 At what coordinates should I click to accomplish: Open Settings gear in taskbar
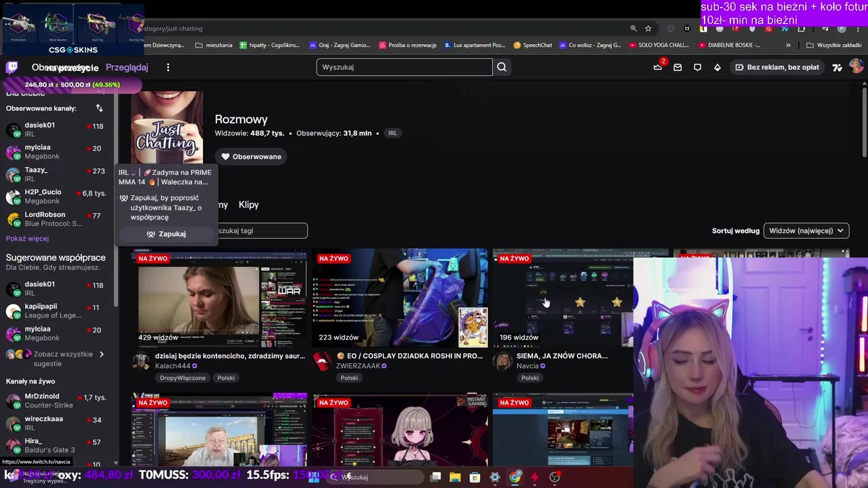[495, 477]
